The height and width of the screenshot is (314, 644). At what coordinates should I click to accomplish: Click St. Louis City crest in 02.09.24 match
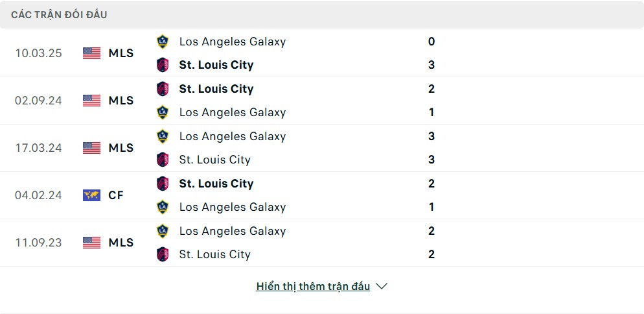163,89
